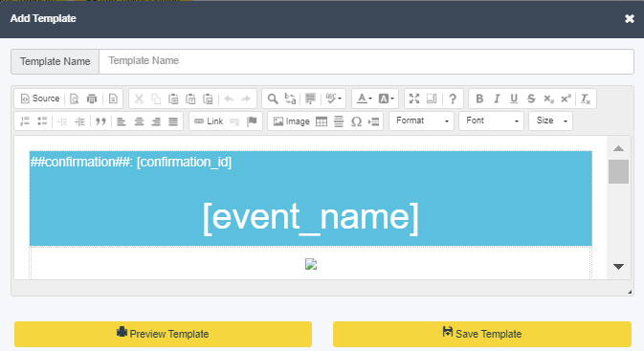The image size is (644, 351).
Task: Click the Preview Template button
Action: pos(163,334)
